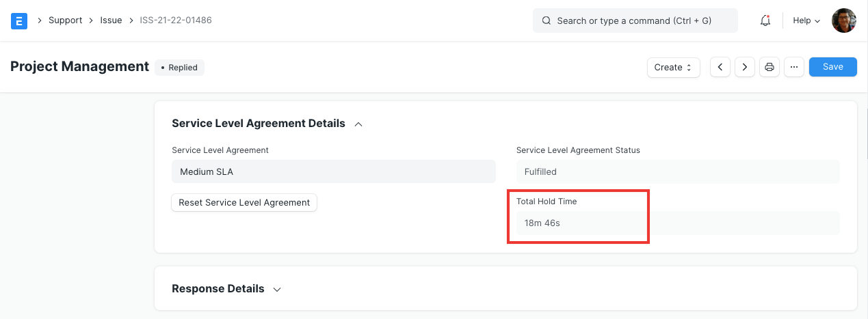Click the ERPNext home logo icon
868x319 pixels.
tap(19, 20)
